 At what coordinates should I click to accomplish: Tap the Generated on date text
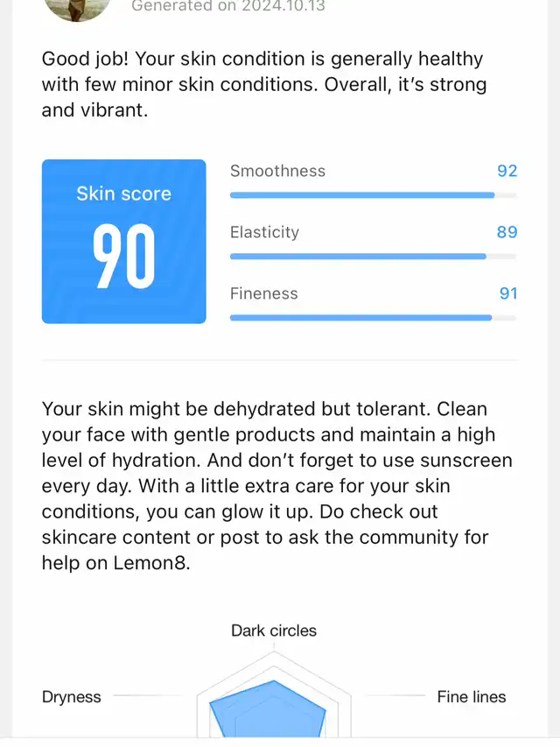tap(228, 6)
